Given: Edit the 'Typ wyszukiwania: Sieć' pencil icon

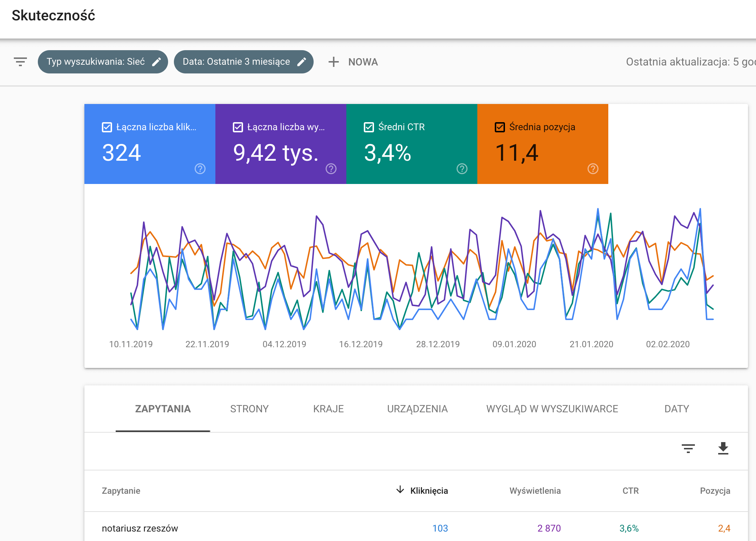Looking at the screenshot, I should 156,62.
